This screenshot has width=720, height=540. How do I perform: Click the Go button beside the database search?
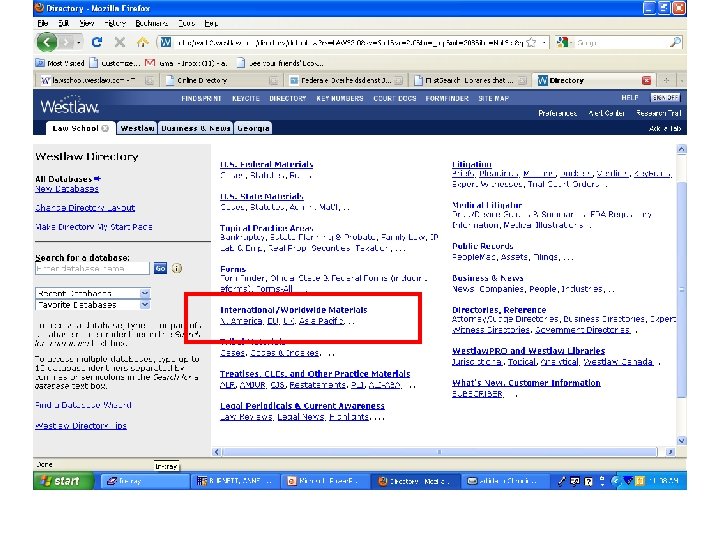pyautogui.click(x=160, y=268)
